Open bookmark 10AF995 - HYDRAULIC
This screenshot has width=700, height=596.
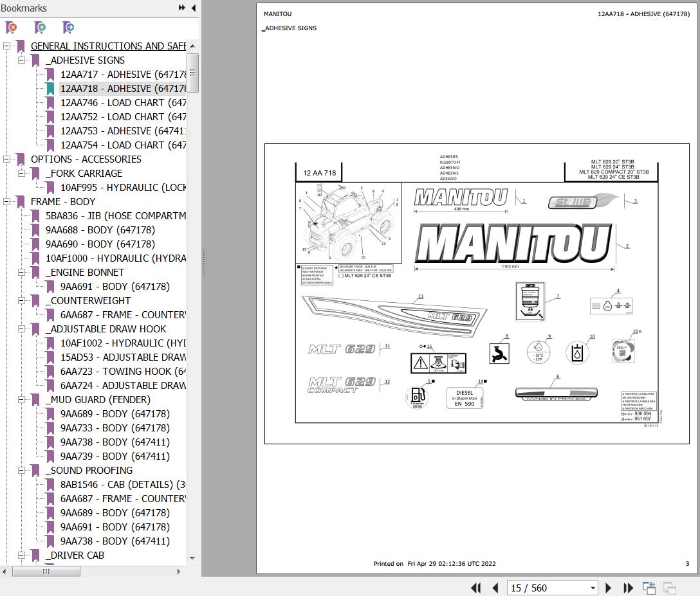pos(123,187)
